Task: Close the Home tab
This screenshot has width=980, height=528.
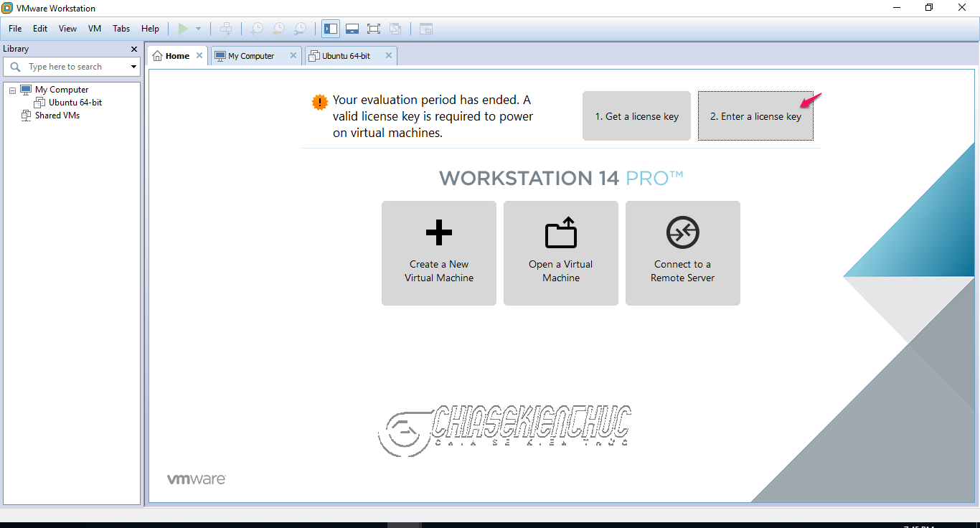Action: 199,55
